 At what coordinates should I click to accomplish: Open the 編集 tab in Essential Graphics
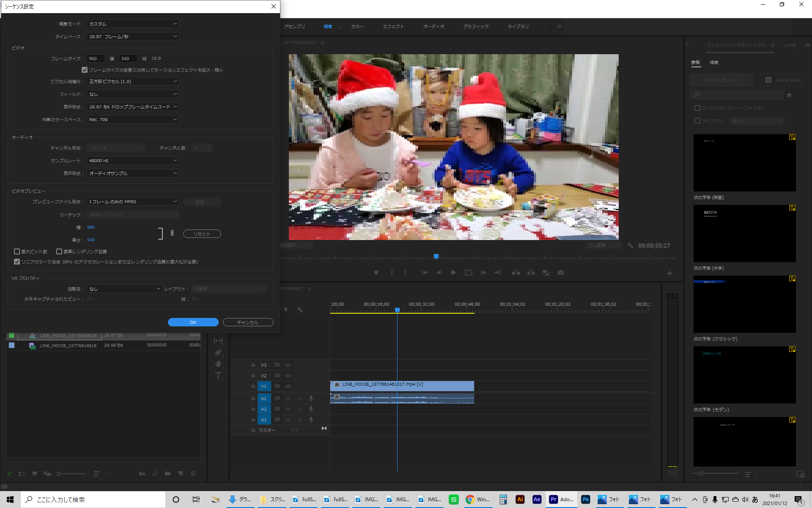pos(714,63)
